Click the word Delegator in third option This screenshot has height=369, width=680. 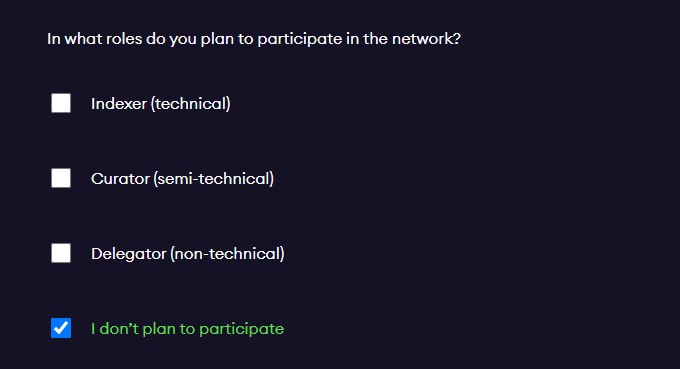tap(128, 254)
